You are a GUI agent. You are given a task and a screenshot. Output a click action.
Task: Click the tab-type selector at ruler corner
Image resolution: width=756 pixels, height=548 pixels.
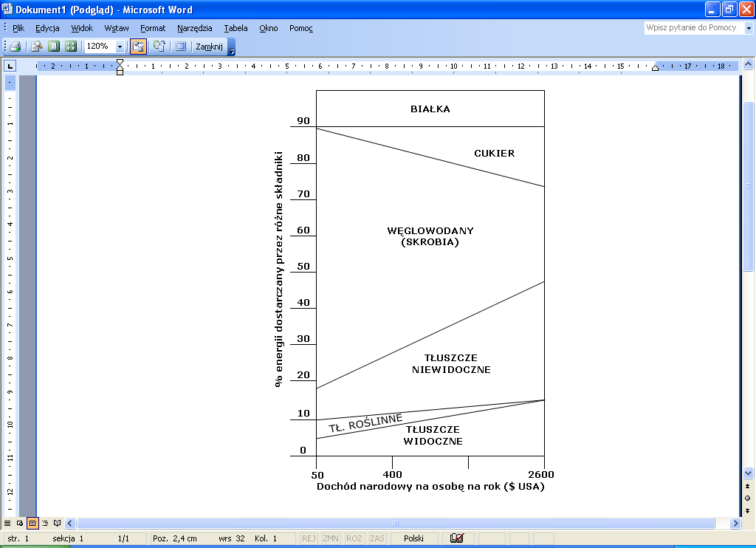(x=10, y=66)
